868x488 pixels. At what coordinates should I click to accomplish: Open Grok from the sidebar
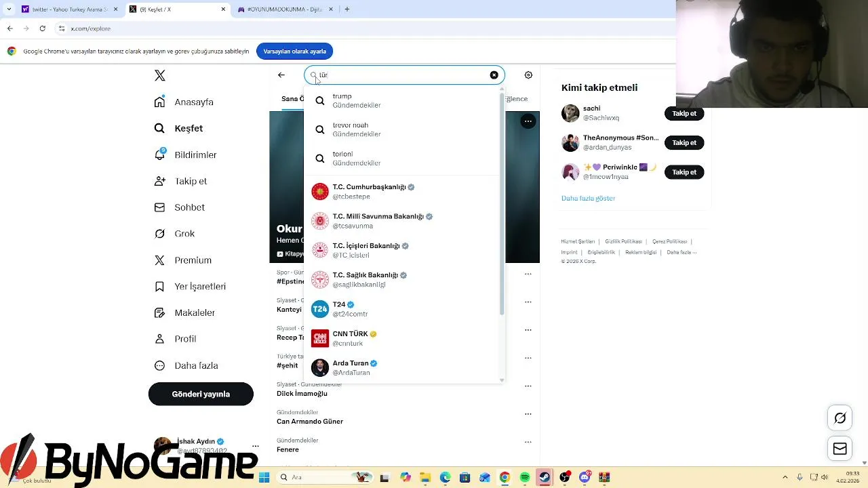coord(174,234)
